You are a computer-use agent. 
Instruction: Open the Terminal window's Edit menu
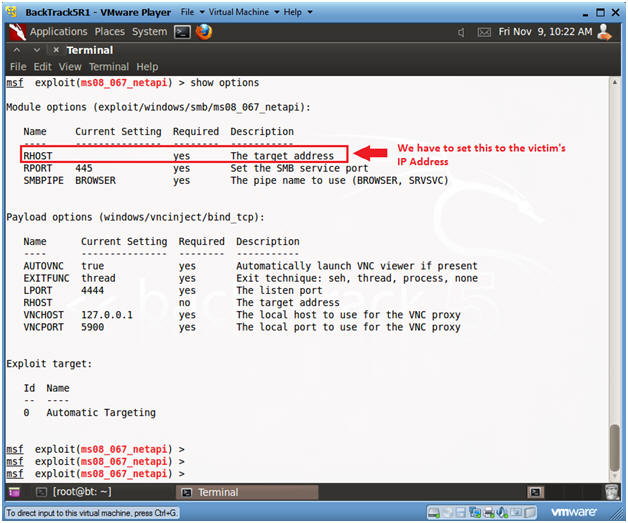42,66
